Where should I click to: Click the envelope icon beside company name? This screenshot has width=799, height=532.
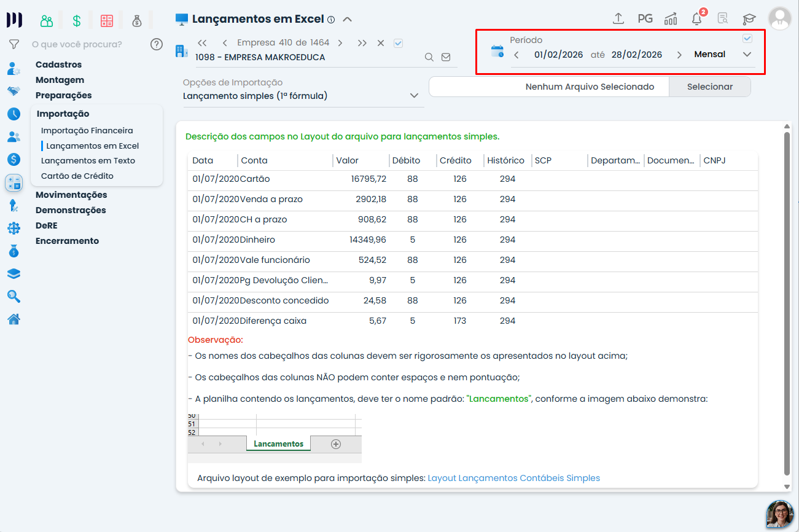[x=446, y=57]
